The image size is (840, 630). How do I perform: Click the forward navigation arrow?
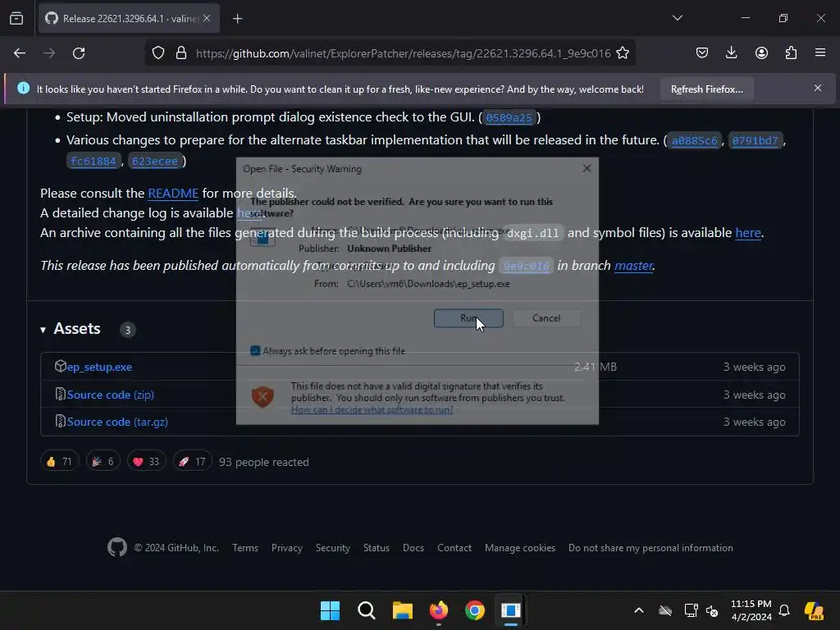click(x=49, y=53)
